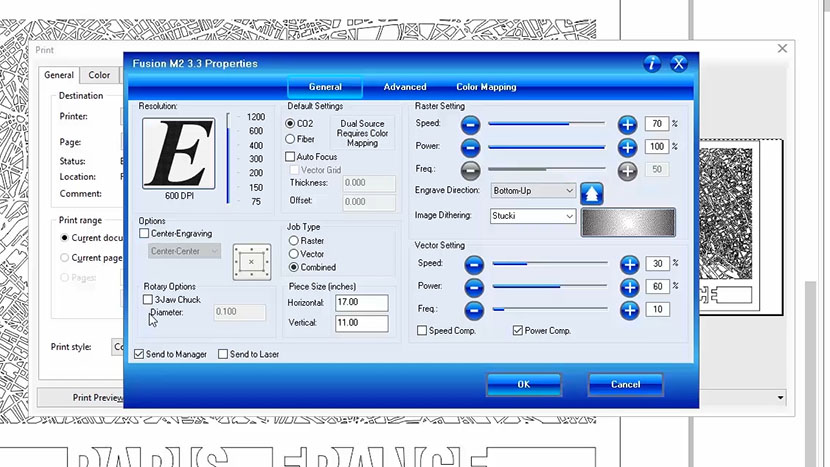The image size is (830, 467).
Task: Switch to the Advanced tab
Action: point(405,87)
